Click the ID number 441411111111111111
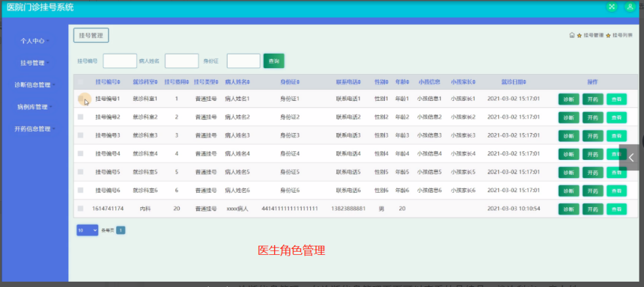 coord(290,208)
